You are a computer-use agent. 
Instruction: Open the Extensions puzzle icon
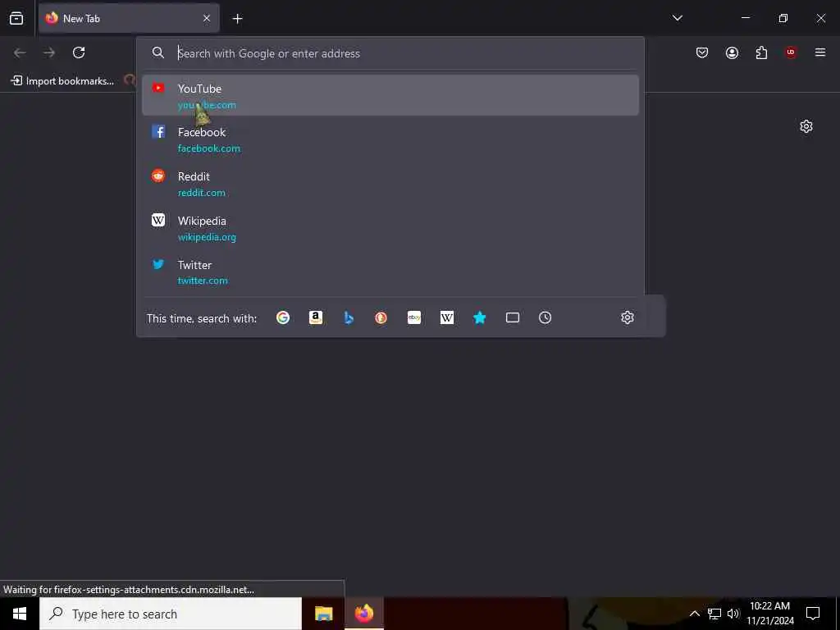point(761,52)
